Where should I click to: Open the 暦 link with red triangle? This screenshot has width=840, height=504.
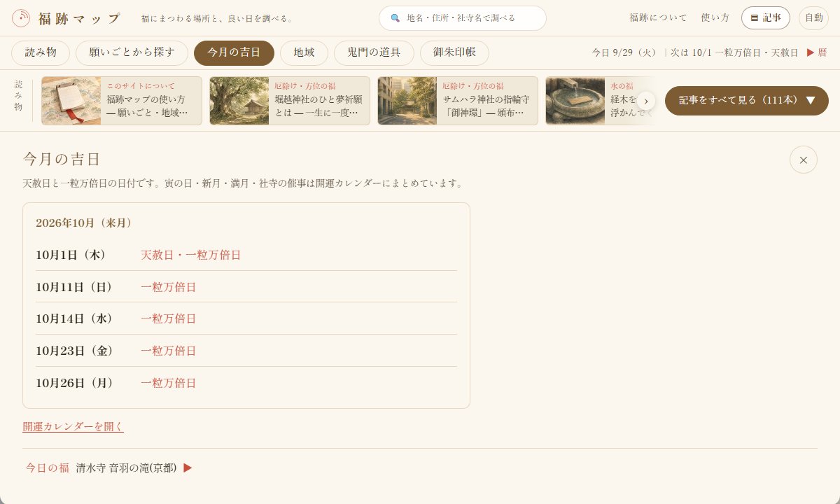click(x=817, y=52)
